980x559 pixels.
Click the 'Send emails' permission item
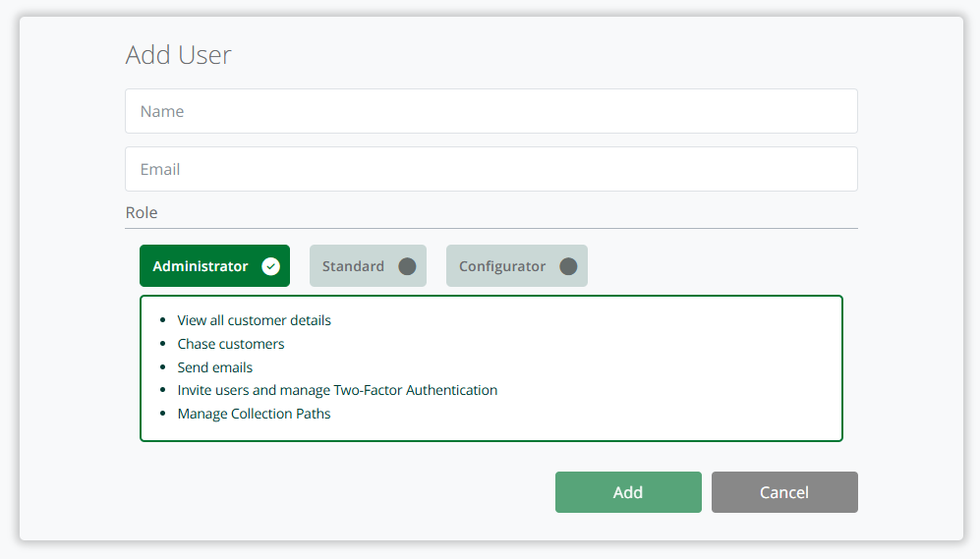(x=214, y=367)
